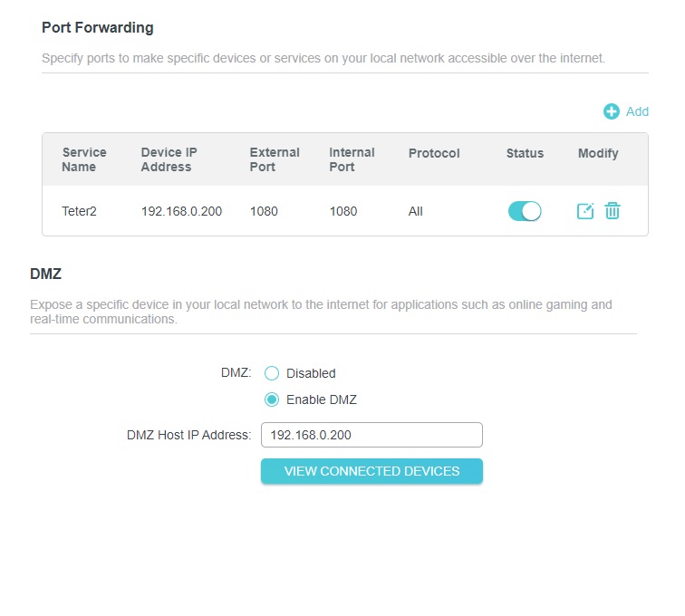Select the Disabled DMZ radio button

coord(272,373)
